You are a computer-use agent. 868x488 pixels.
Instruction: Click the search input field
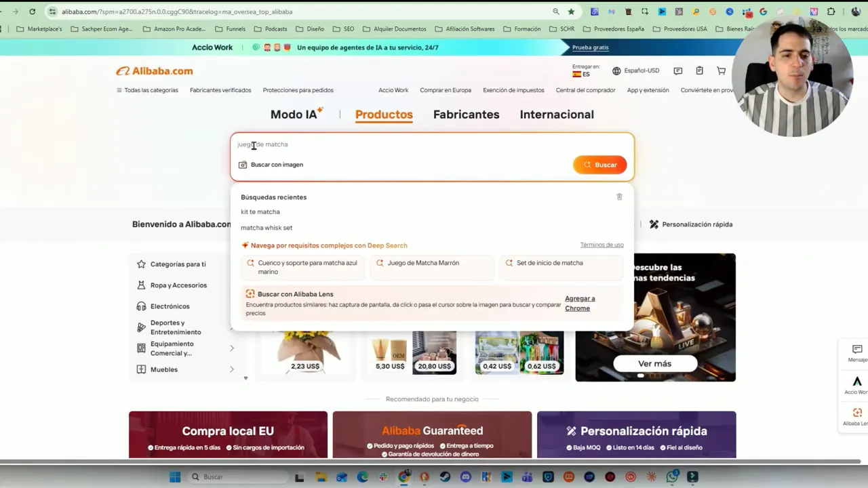432,144
